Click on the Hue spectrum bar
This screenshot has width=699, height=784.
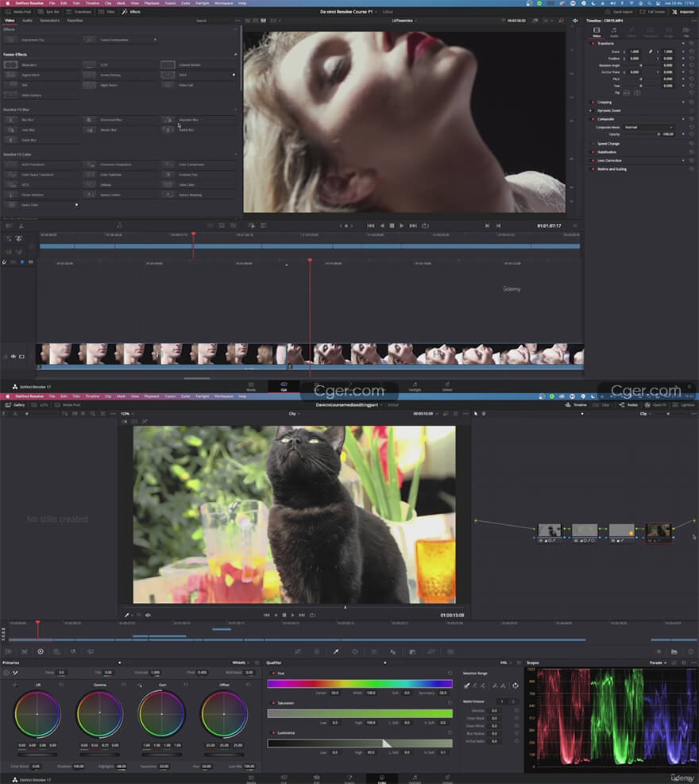tap(360, 684)
